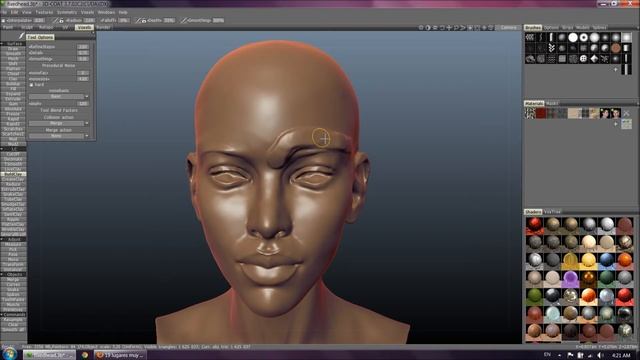The image size is (640, 360).
Task: Select the solid red material thumbnail
Action: tap(541, 113)
